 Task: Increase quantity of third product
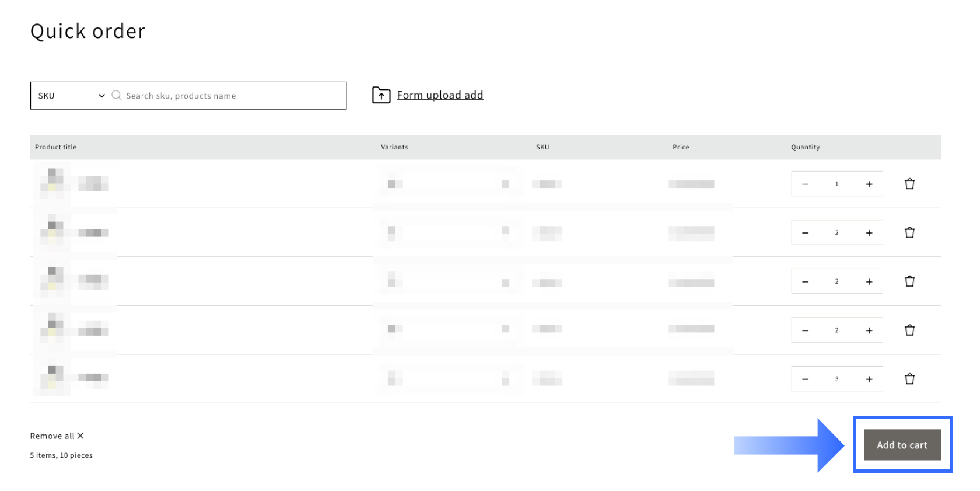point(869,281)
